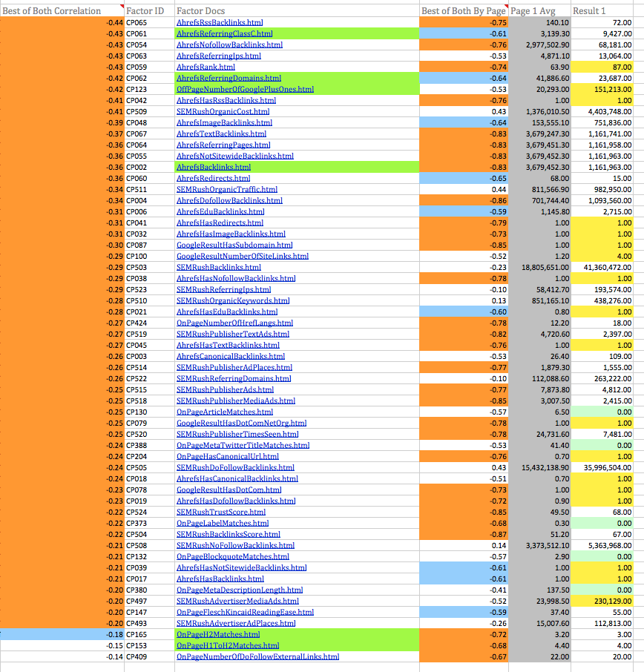
Task: Click the AhrefsBacklinks.html link
Action: tap(214, 168)
